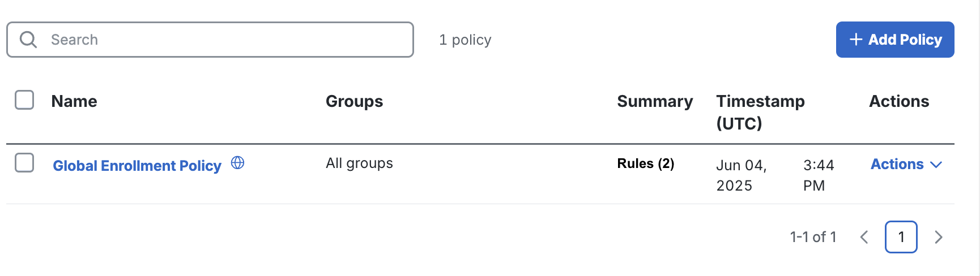
Task: Open the Global Enrollment Policy link
Action: 137,166
